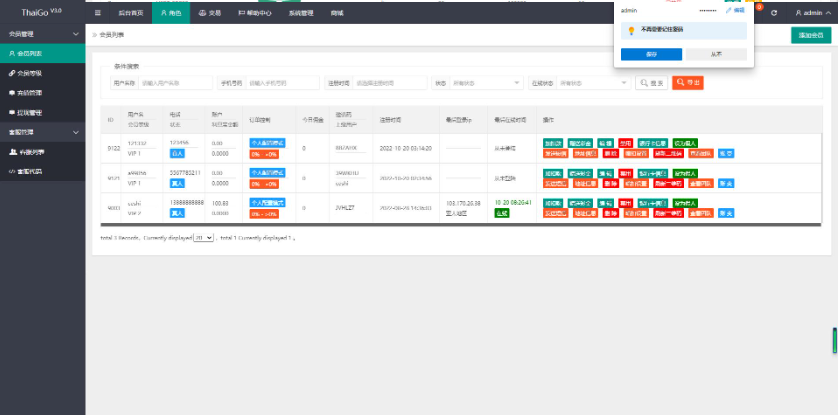Click the 注册时间 column header
Image resolution: width=838 pixels, height=415 pixels.
coord(390,120)
